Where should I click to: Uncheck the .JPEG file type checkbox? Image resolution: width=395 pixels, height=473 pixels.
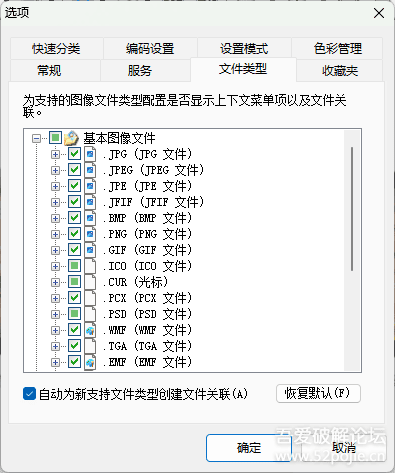74,170
